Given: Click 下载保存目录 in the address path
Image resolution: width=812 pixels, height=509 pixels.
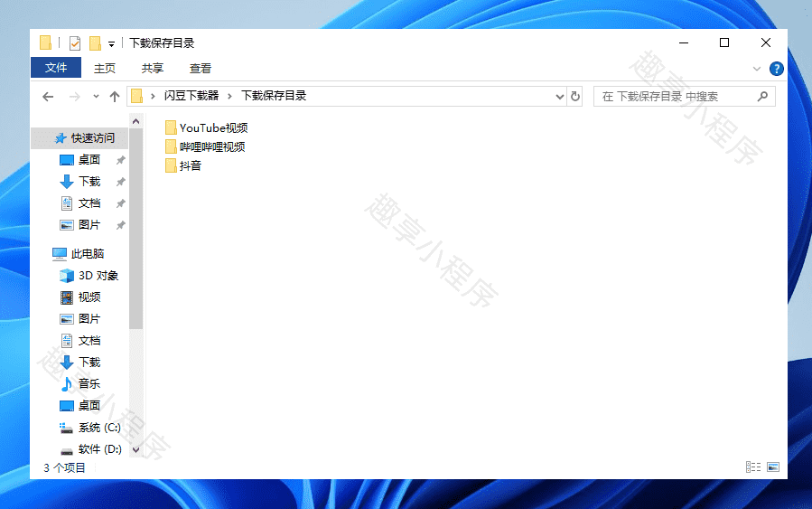Looking at the screenshot, I should [x=274, y=96].
